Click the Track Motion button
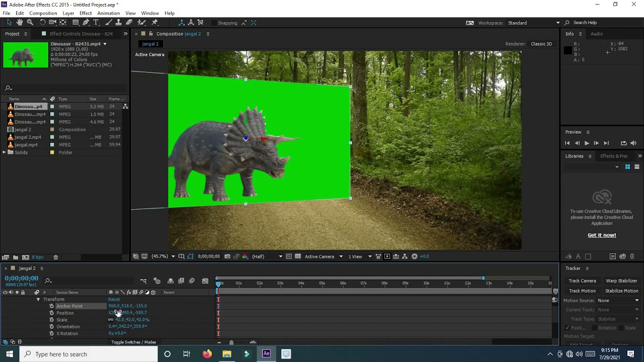The height and width of the screenshot is (362, 644). pyautogui.click(x=582, y=291)
